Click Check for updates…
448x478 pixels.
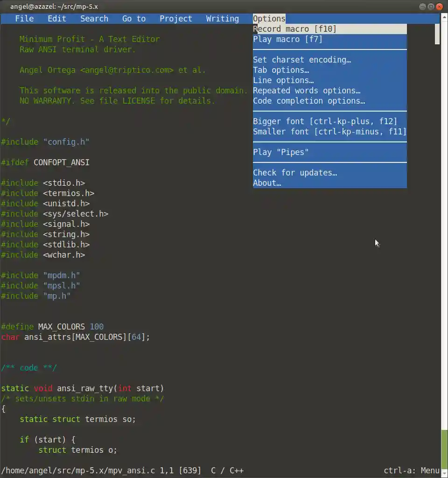(x=330, y=173)
